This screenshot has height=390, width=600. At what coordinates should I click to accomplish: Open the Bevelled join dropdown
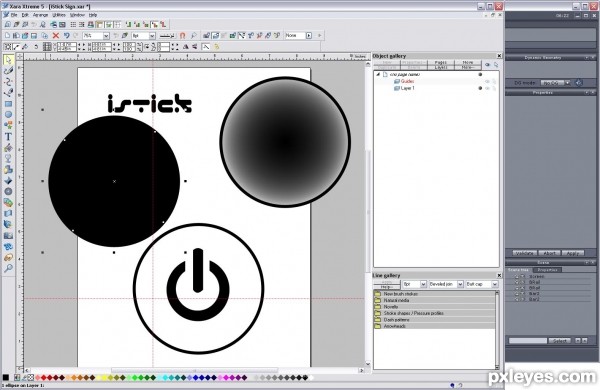tap(460, 284)
